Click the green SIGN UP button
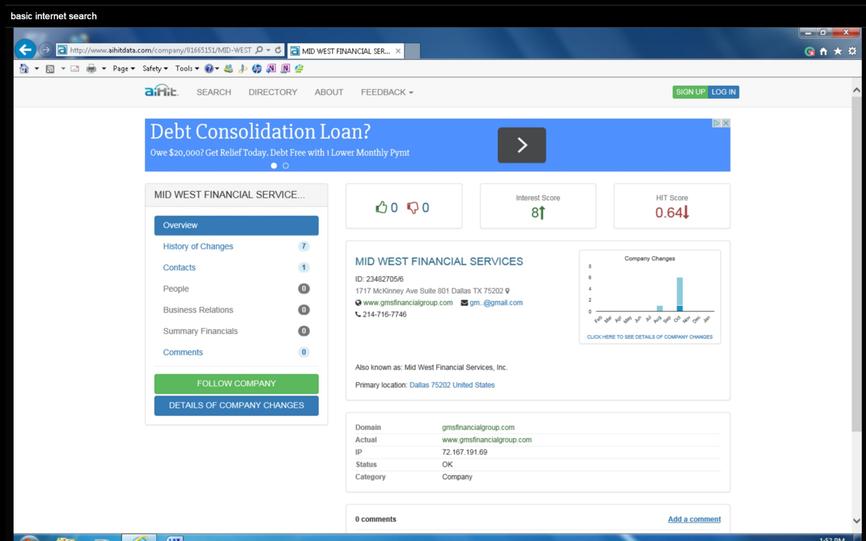 [690, 92]
